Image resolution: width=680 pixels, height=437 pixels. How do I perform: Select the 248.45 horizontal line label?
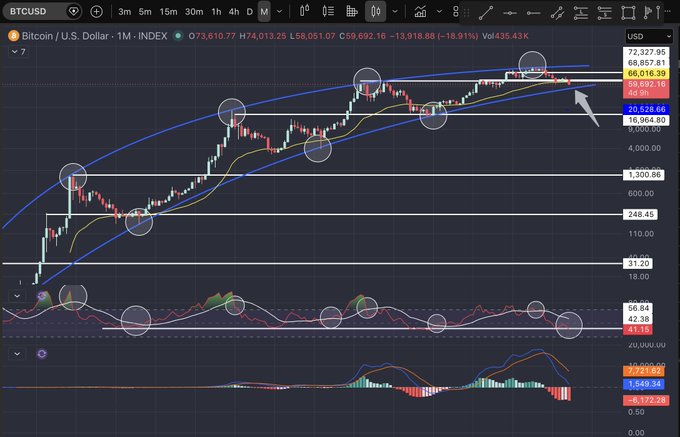coord(640,214)
